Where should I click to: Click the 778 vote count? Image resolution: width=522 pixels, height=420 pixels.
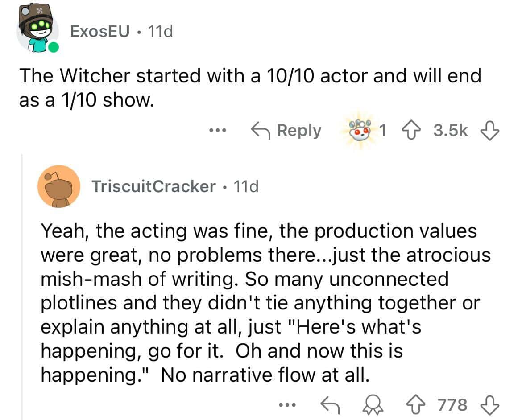click(x=452, y=405)
